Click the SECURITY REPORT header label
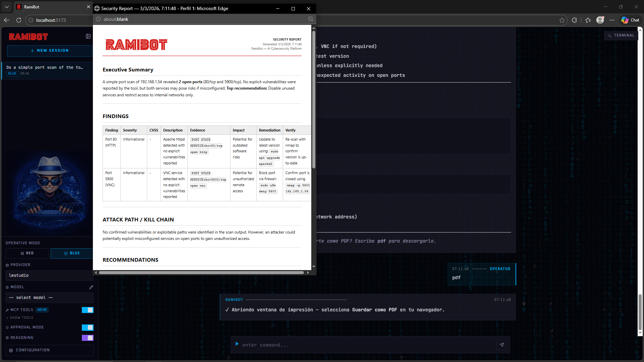The image size is (644, 362). 287,40
